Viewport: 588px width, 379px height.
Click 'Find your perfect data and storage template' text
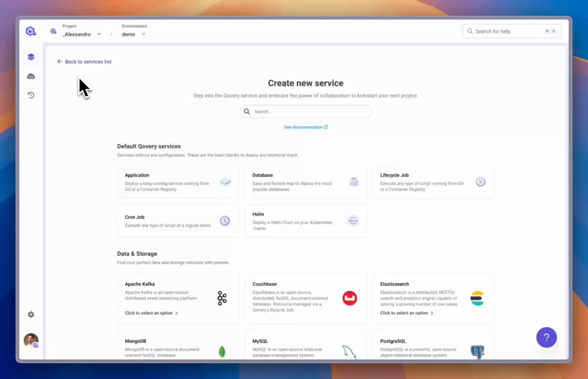[x=173, y=263]
